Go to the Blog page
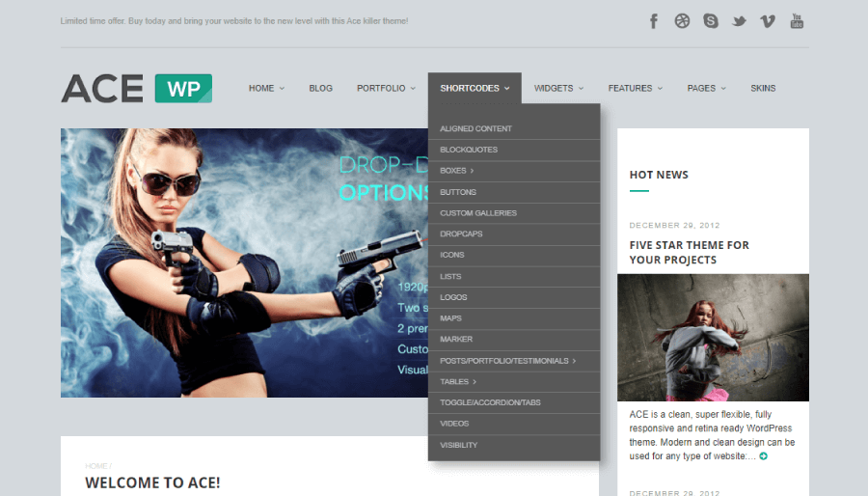The width and height of the screenshot is (868, 496). pyautogui.click(x=320, y=89)
